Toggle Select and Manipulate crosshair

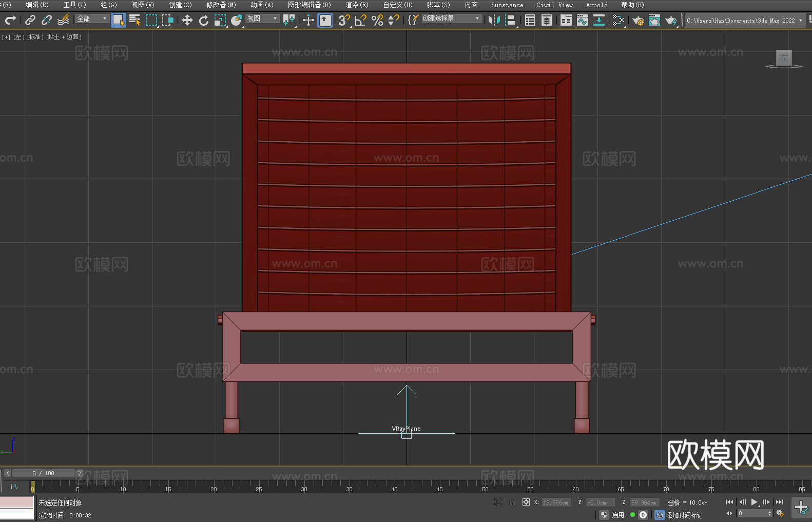coord(308,20)
